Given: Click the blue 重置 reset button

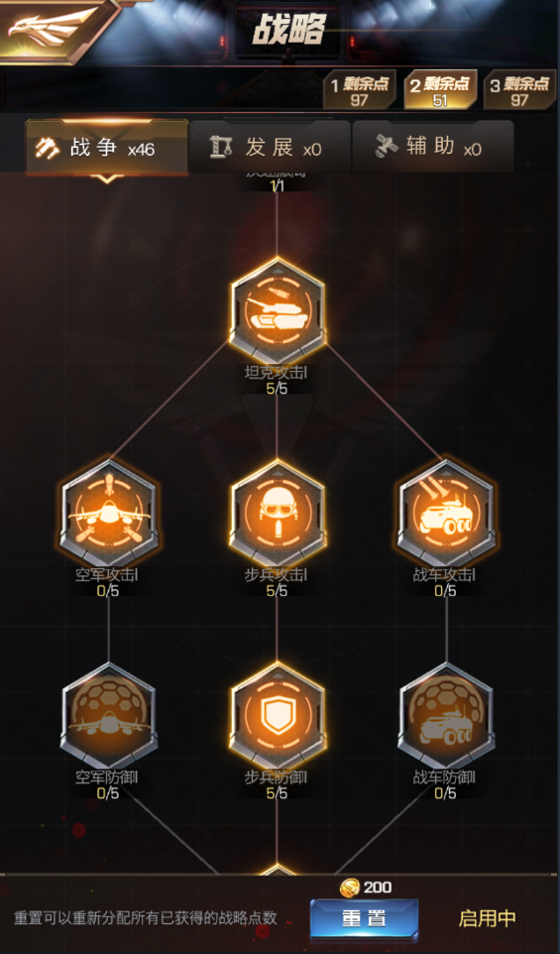Looking at the screenshot, I should pyautogui.click(x=364, y=918).
